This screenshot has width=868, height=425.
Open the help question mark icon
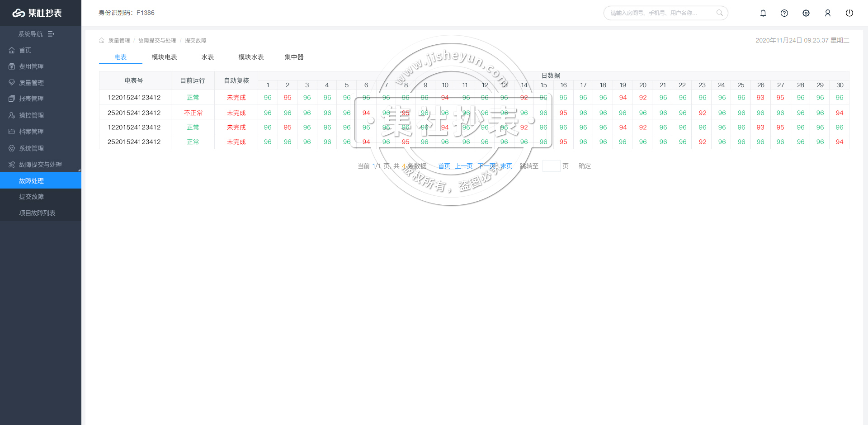784,13
